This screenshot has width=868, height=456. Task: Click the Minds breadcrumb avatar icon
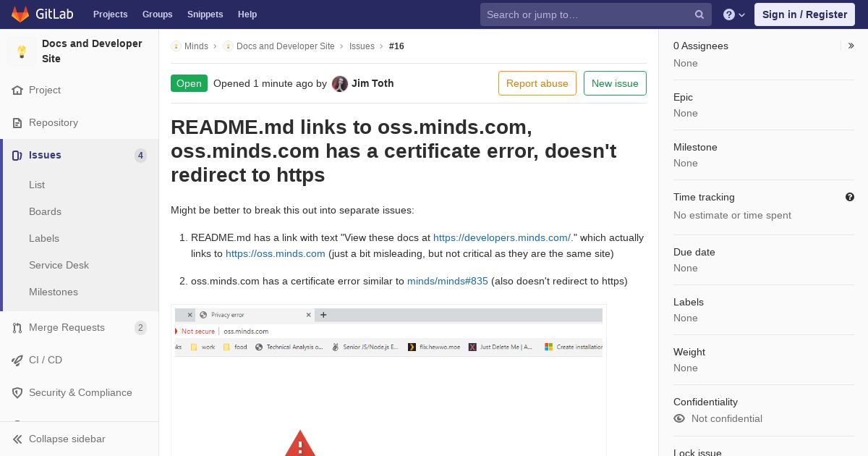pyautogui.click(x=176, y=46)
